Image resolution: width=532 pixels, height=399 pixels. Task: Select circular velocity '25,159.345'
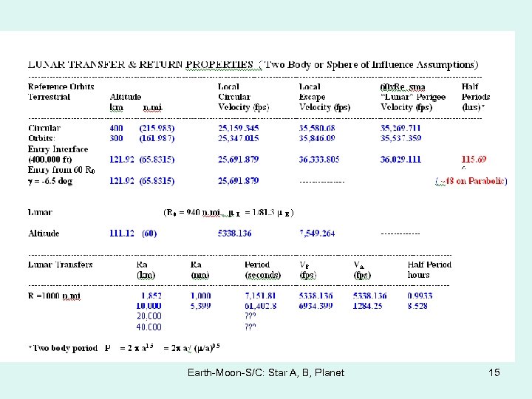[238, 129]
